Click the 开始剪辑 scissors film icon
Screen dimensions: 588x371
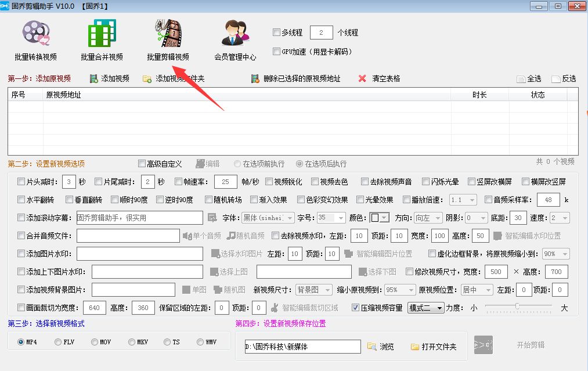(x=484, y=345)
